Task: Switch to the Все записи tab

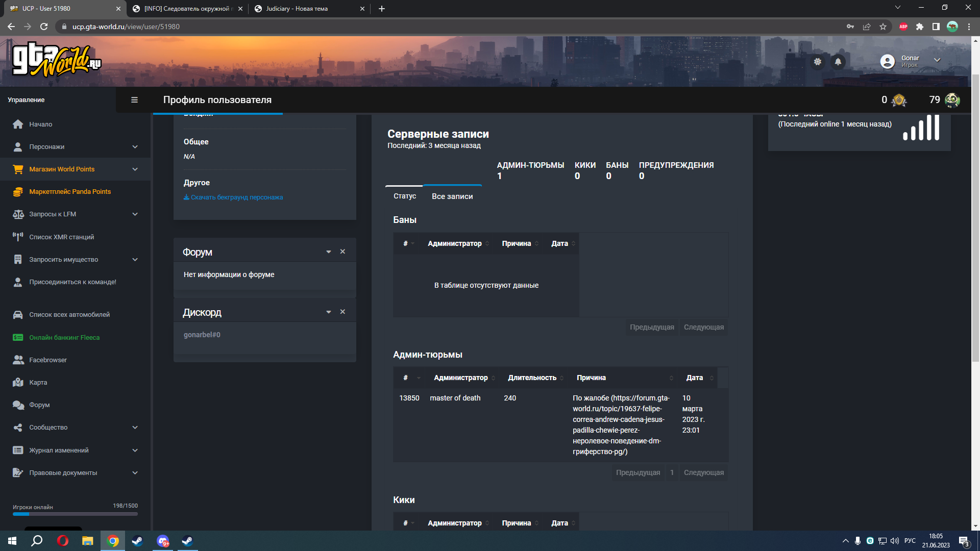Action: click(x=452, y=196)
